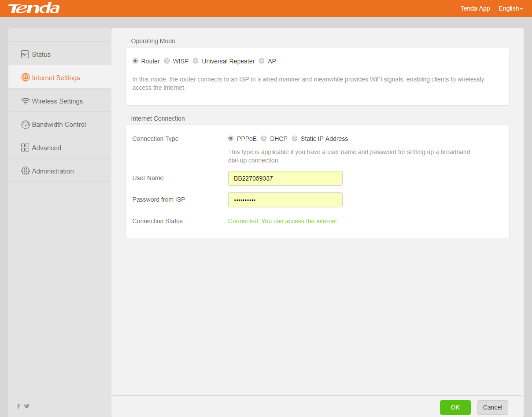Click the Wireless Settings WiFi icon
The height and width of the screenshot is (417, 532).
(25, 101)
